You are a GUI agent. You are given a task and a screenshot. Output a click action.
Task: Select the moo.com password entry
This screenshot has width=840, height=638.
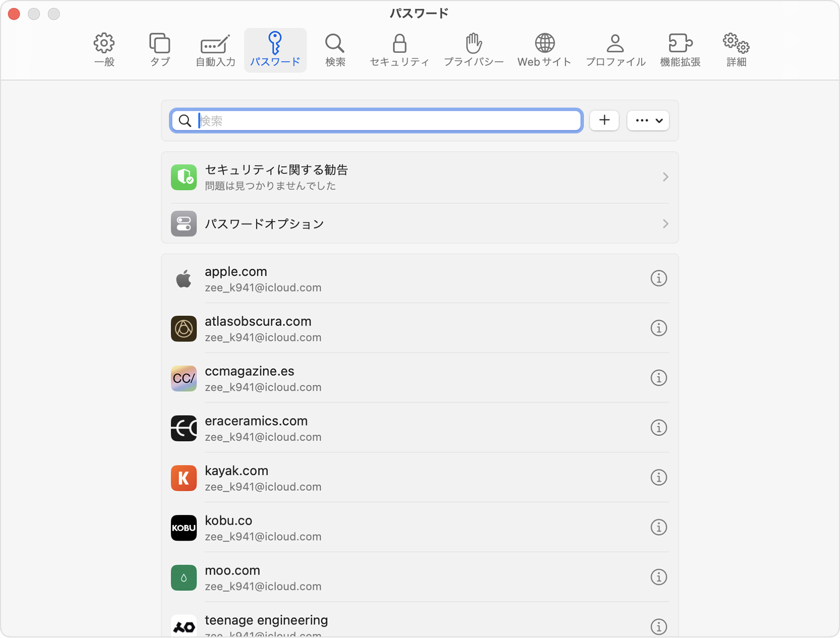click(420, 577)
